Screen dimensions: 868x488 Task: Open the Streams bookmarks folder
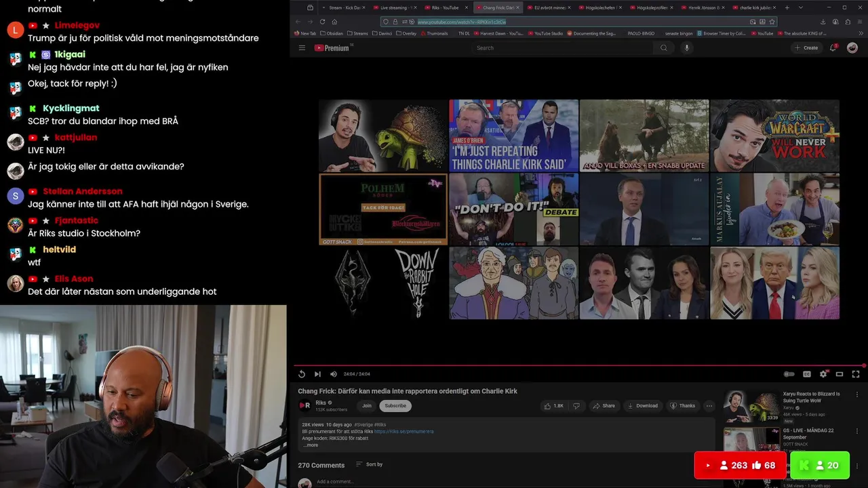[357, 33]
